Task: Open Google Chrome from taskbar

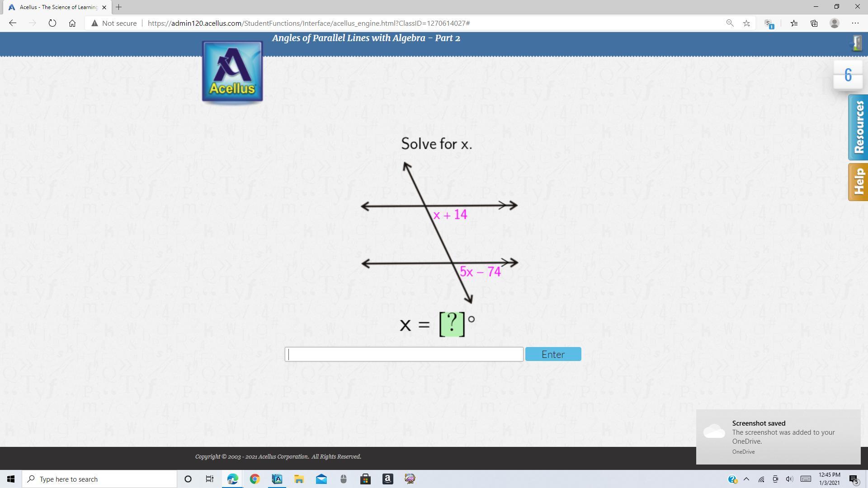Action: coord(255,479)
